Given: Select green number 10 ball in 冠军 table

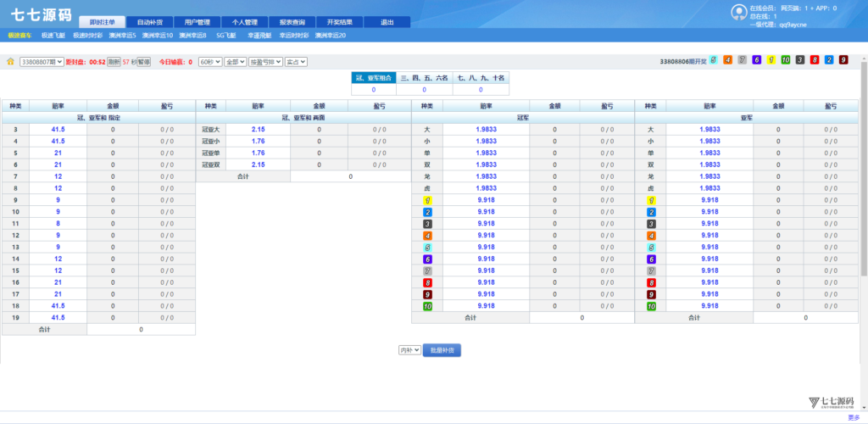Looking at the screenshot, I should coord(428,306).
